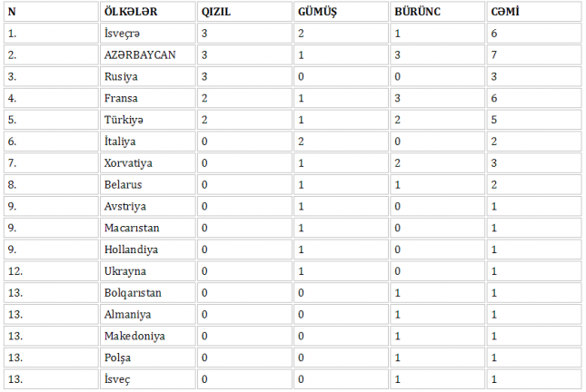586x392 pixels.
Task: Click the GÜMÜŞ column header
Action: 318,12
